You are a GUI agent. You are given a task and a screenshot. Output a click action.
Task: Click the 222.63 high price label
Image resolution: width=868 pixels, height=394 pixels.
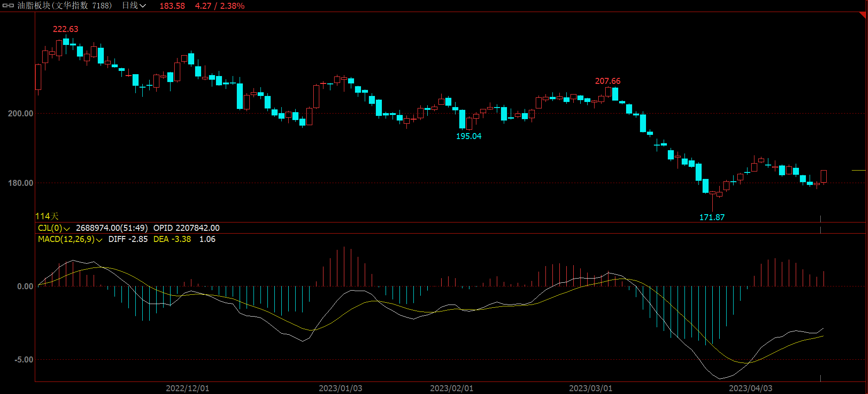tap(65, 29)
